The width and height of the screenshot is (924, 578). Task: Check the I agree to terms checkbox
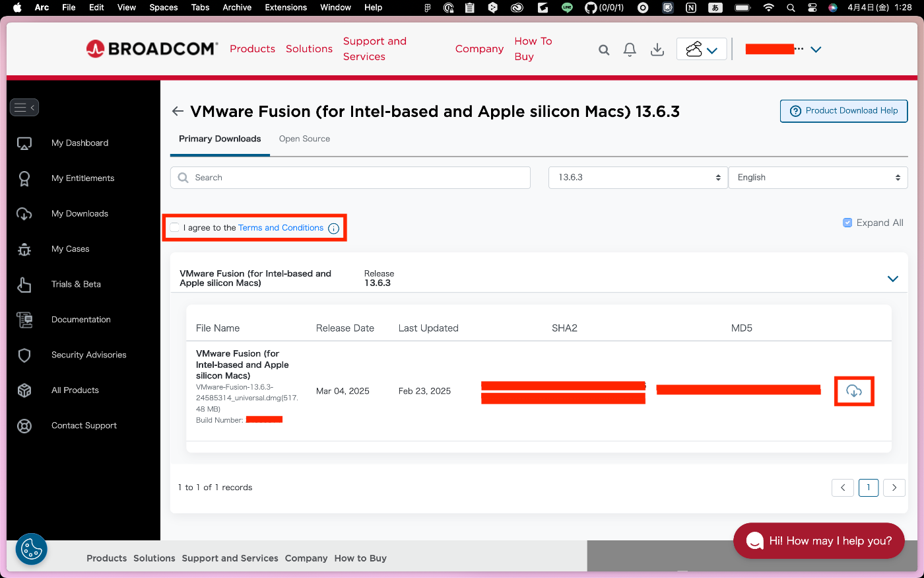point(175,228)
